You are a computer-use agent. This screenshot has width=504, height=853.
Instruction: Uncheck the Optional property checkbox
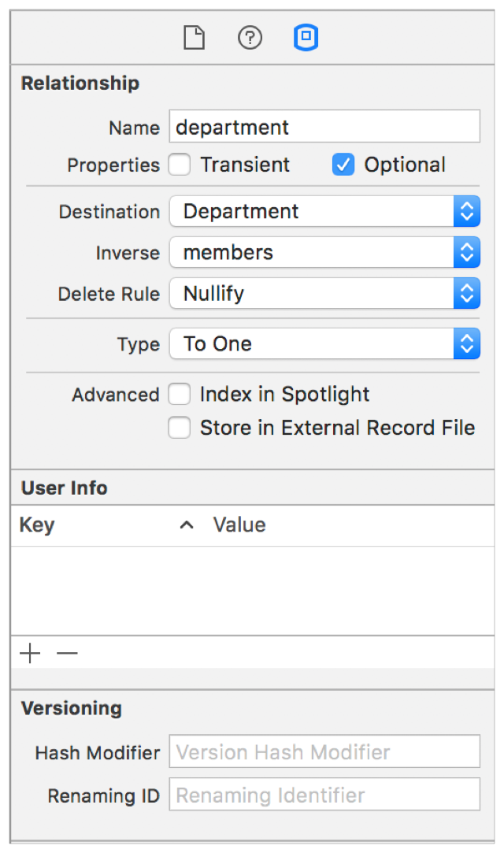click(x=343, y=165)
